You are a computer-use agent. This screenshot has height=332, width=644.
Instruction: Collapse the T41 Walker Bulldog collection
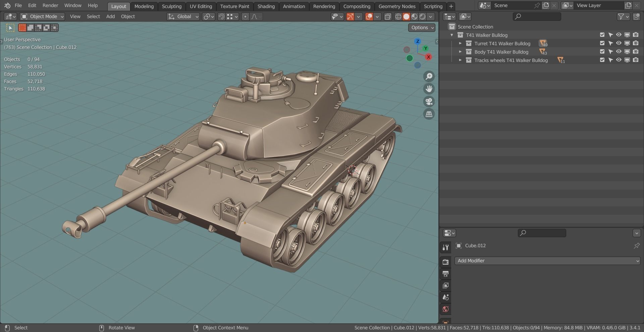click(452, 35)
